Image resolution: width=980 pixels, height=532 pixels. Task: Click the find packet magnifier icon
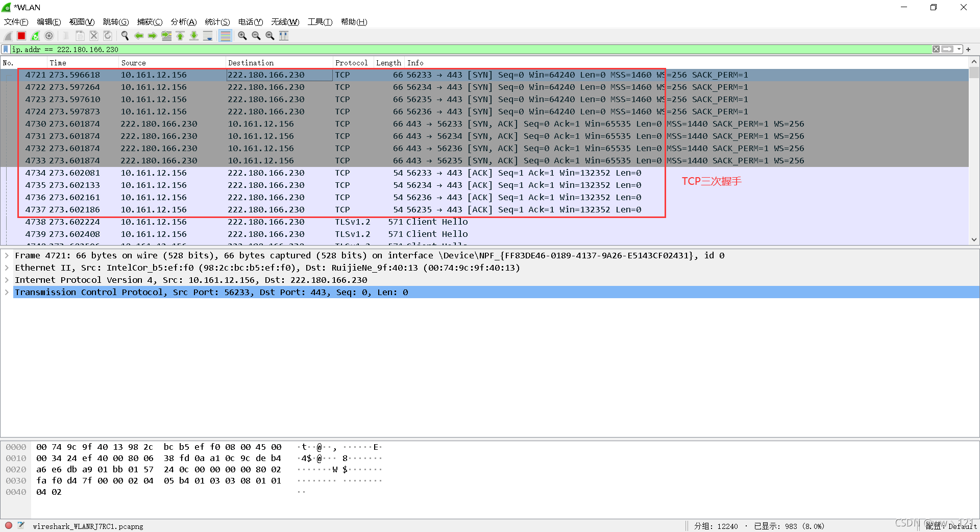click(x=125, y=36)
